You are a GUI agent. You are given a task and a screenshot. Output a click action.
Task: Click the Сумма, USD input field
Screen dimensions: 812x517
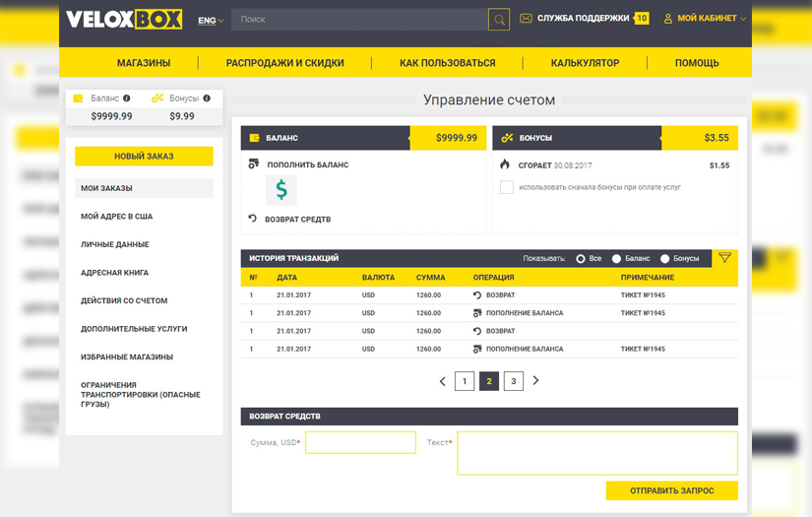point(360,442)
